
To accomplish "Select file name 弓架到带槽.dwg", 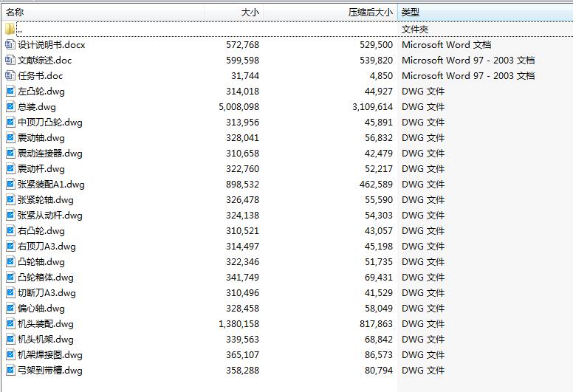I will [x=50, y=371].
